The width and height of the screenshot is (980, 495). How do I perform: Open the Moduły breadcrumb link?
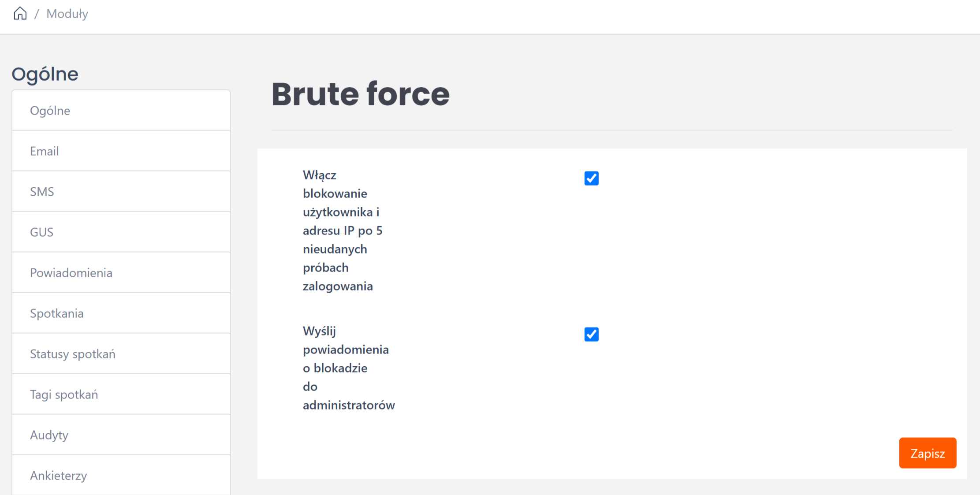[67, 14]
